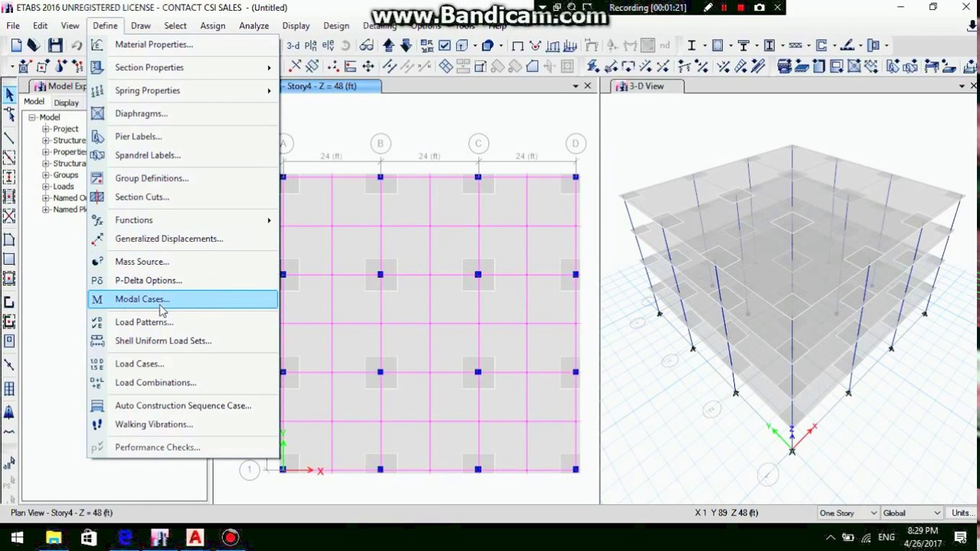Choose Section Cuts menu item
The image size is (980, 551).
(x=183, y=197)
